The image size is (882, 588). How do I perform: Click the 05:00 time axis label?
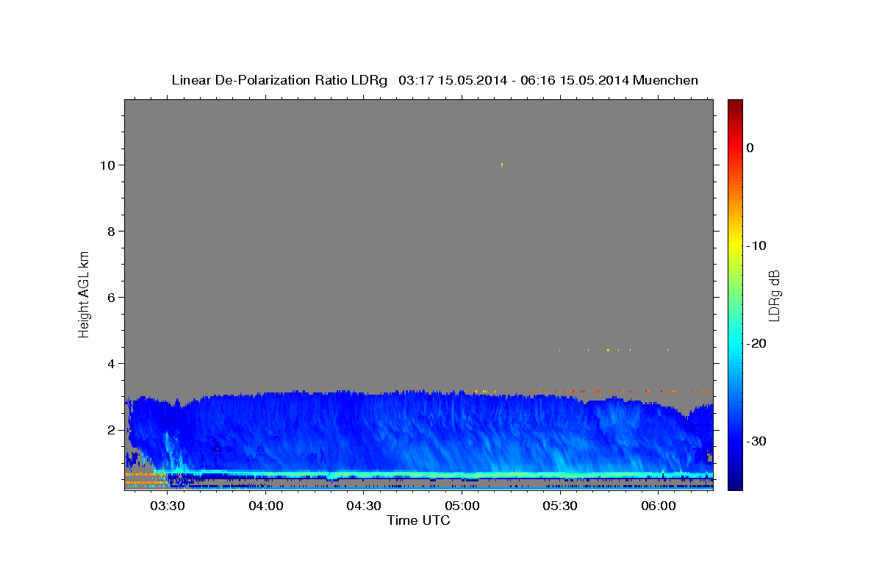462,506
